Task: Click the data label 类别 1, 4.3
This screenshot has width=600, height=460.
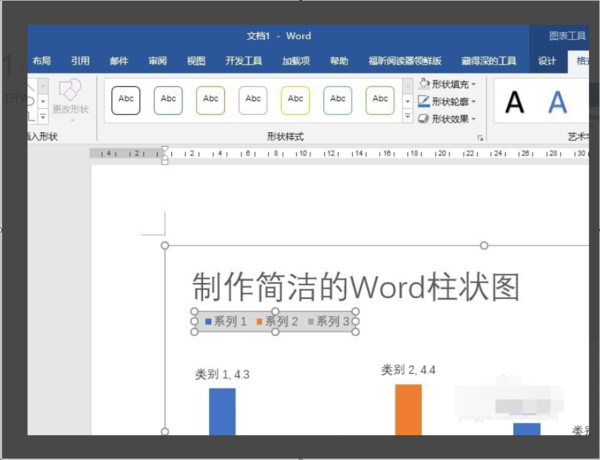Action: click(x=222, y=375)
